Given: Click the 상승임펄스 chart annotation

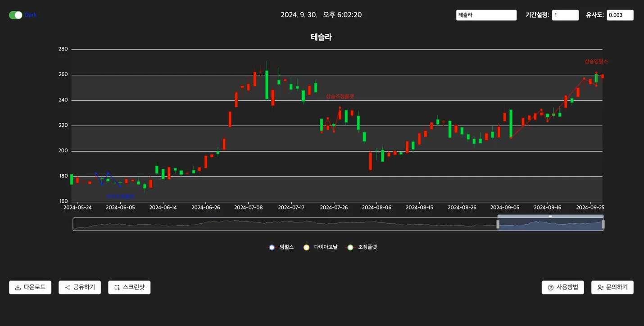Looking at the screenshot, I should pyautogui.click(x=596, y=61).
